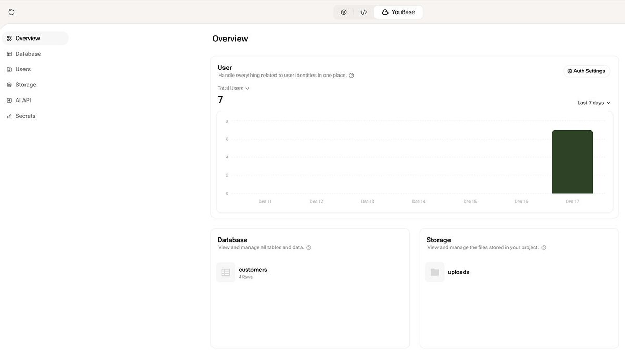Switch to the preview eye view
Viewport: 625px width, 364px height.
[x=344, y=12]
